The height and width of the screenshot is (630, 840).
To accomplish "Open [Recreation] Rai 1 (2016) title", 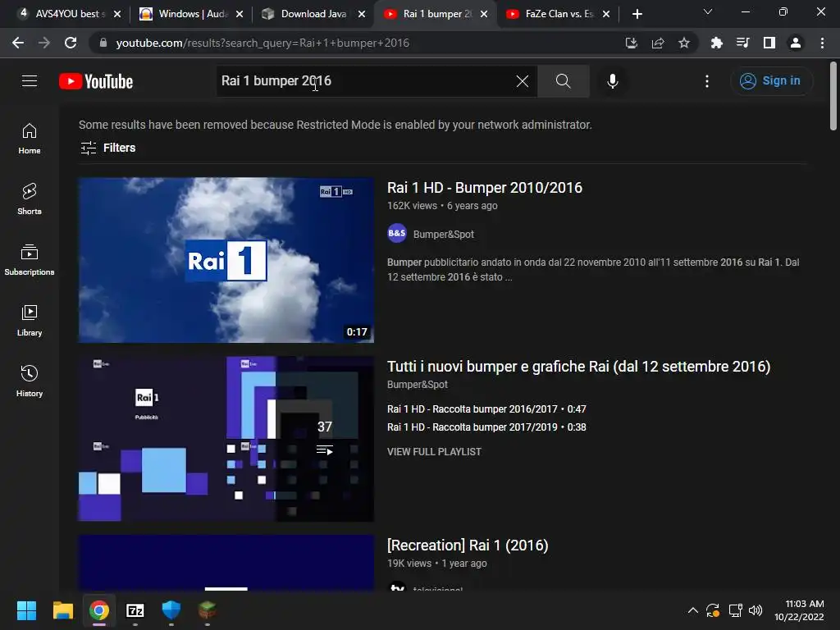I will [x=467, y=546].
